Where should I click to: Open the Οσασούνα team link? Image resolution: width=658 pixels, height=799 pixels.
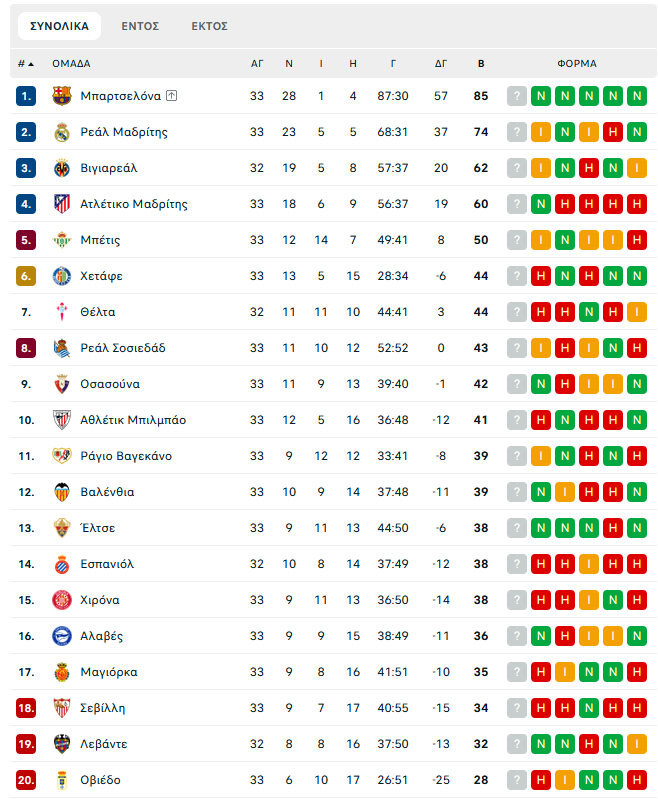pos(110,384)
